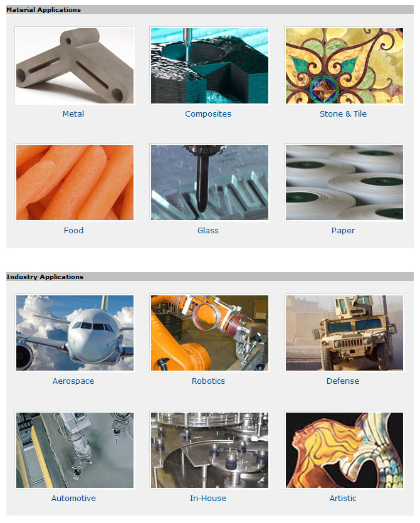Open the airplane Aerospace image

coord(75,333)
